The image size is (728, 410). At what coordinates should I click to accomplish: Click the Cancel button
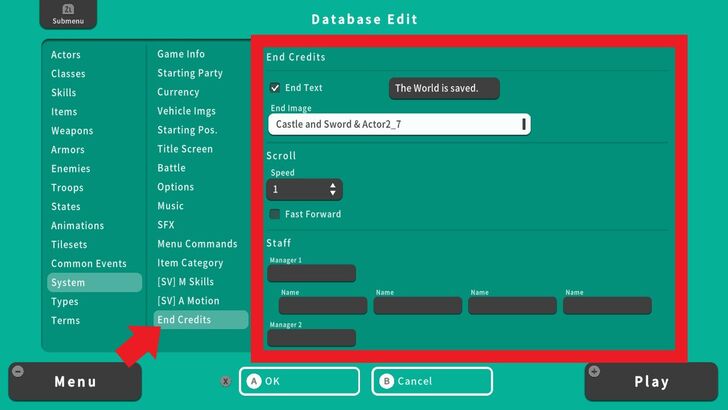click(432, 381)
